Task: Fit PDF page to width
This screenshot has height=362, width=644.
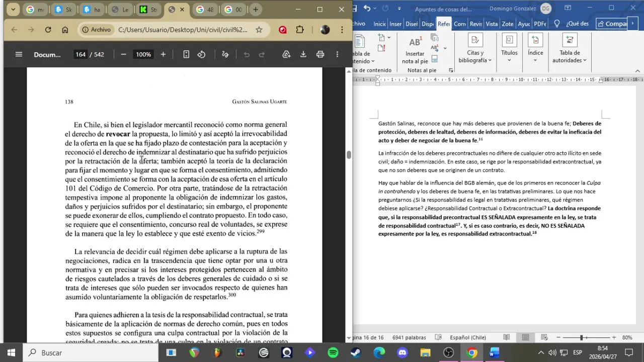Action: click(186, 54)
